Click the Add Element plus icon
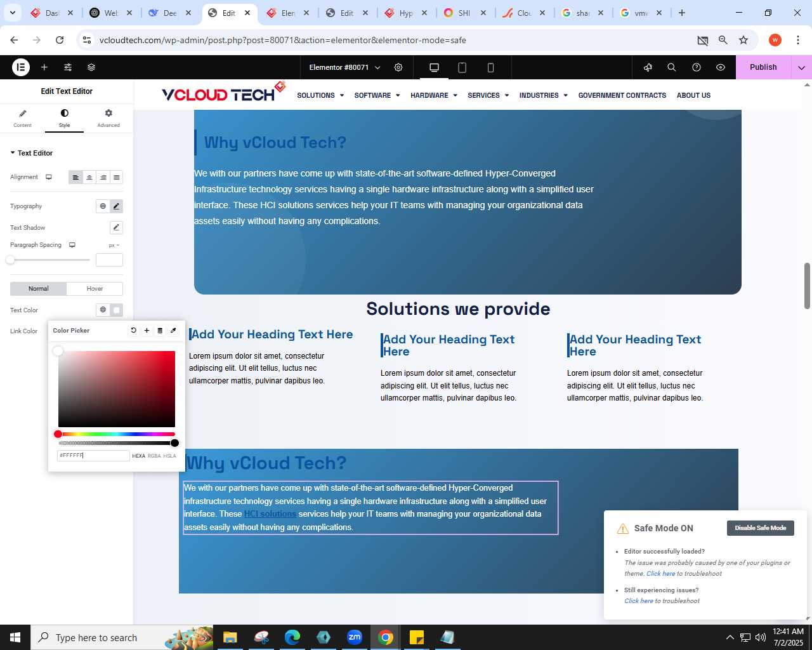The image size is (812, 650). 44,67
